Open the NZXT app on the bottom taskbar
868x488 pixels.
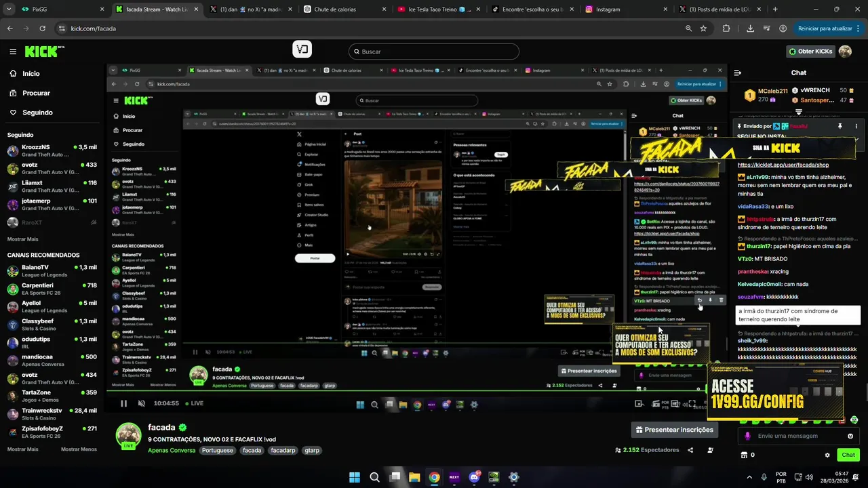(x=454, y=477)
